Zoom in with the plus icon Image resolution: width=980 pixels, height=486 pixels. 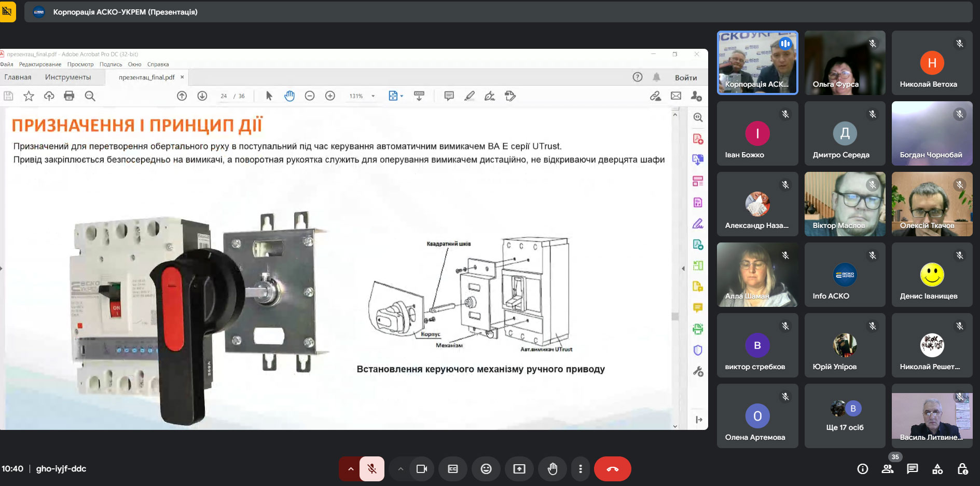[330, 96]
